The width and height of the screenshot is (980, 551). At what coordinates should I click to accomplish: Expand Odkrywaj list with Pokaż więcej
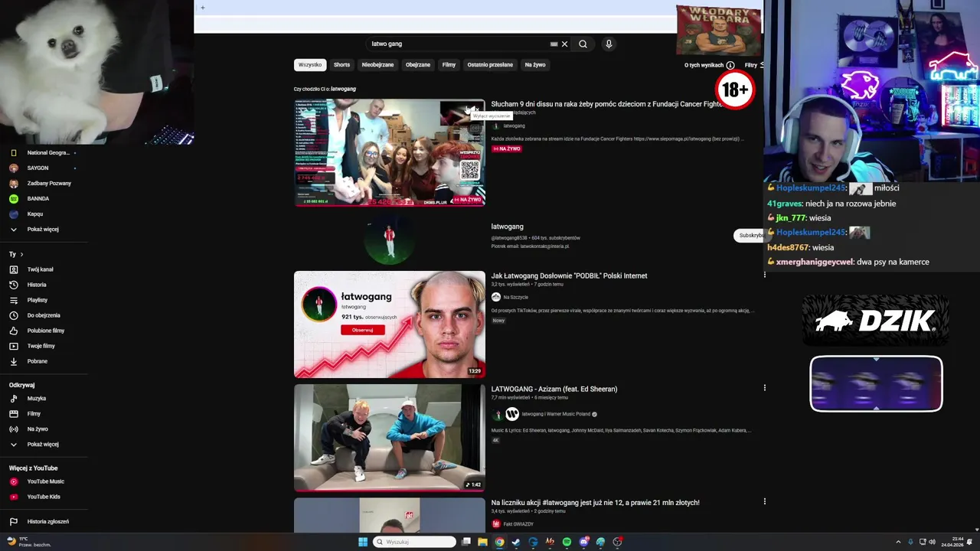[43, 445]
